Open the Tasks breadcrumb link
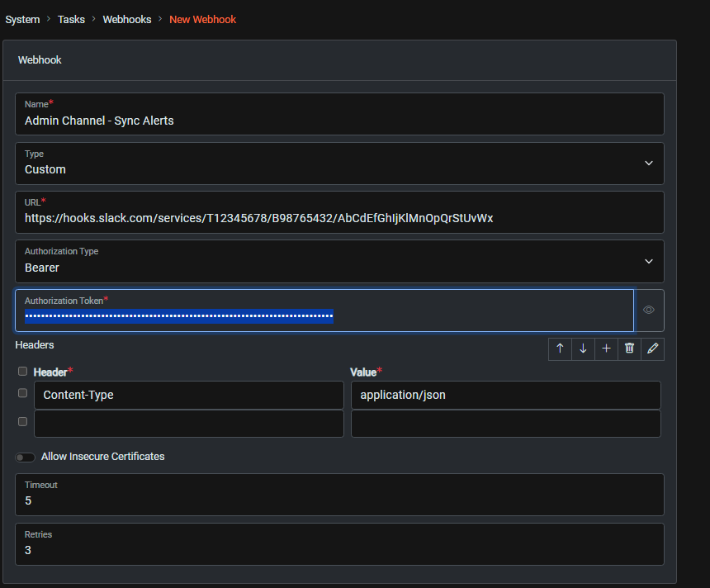This screenshot has width=710, height=588. tap(71, 19)
